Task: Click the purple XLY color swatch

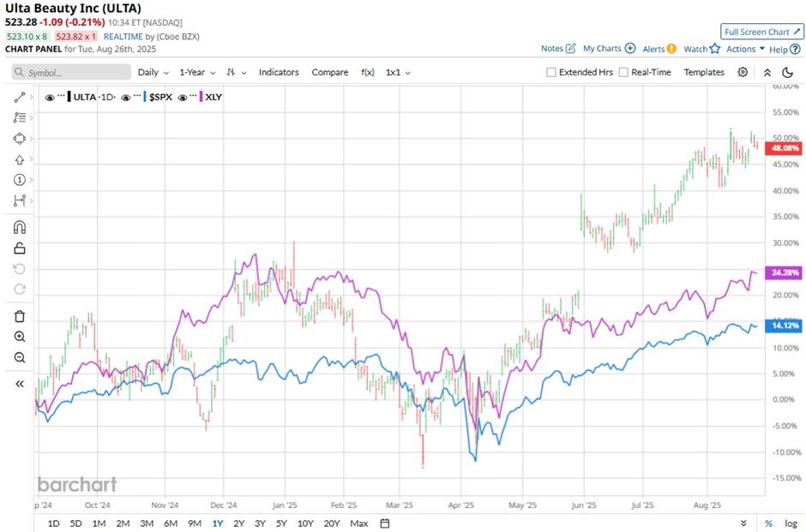Action: [201, 97]
